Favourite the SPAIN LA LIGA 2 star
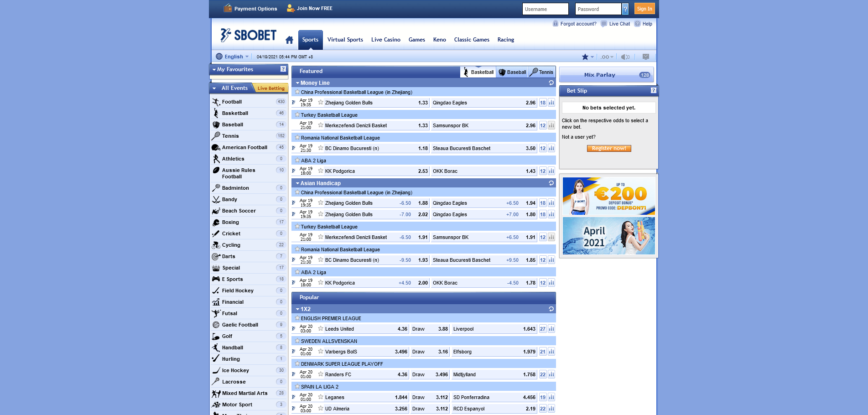The height and width of the screenshot is (415, 868). point(297,386)
